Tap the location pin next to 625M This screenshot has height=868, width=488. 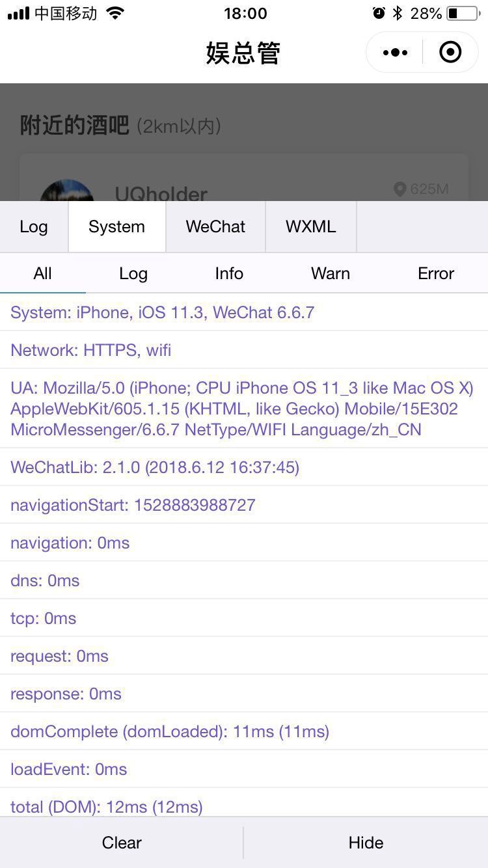(400, 189)
